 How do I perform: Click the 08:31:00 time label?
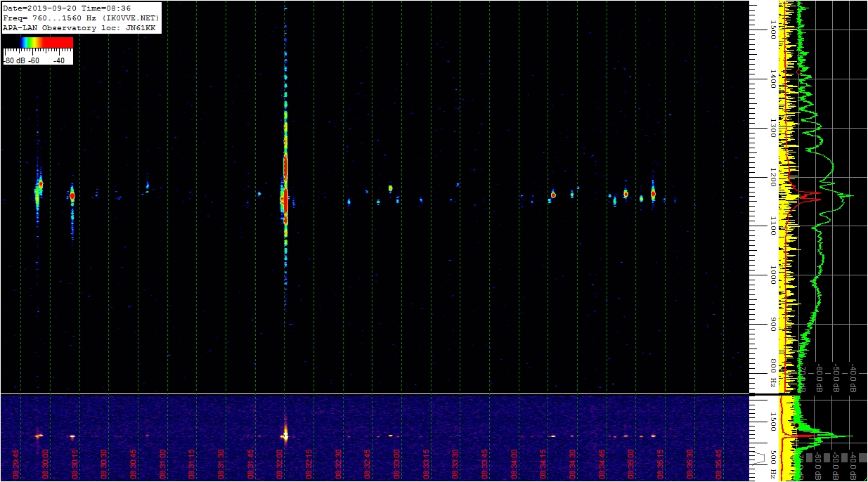[162, 464]
